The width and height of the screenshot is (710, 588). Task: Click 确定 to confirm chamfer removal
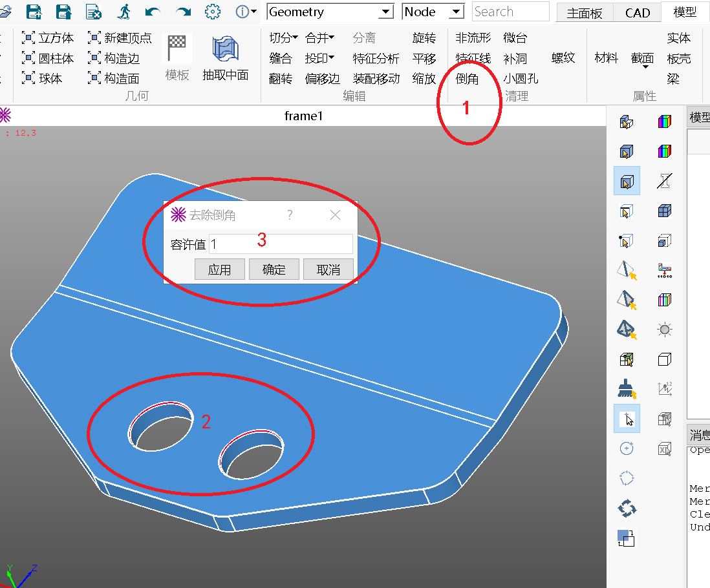[x=274, y=269]
